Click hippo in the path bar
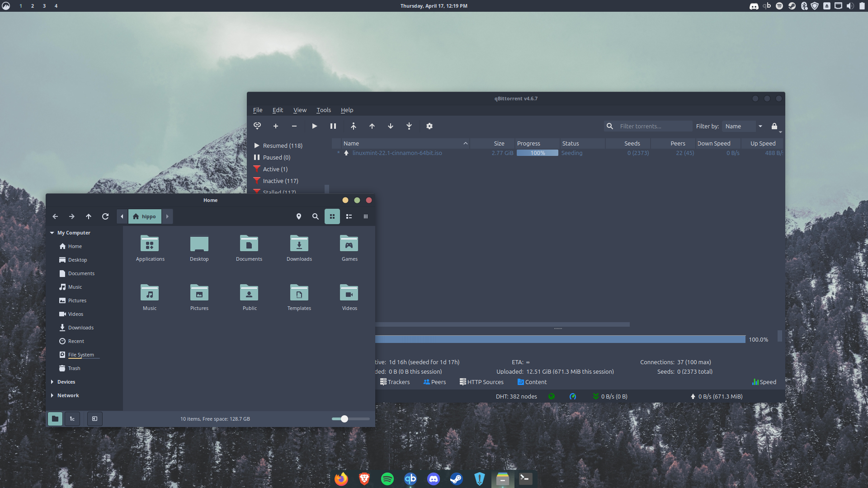This screenshot has width=868, height=488. [145, 216]
